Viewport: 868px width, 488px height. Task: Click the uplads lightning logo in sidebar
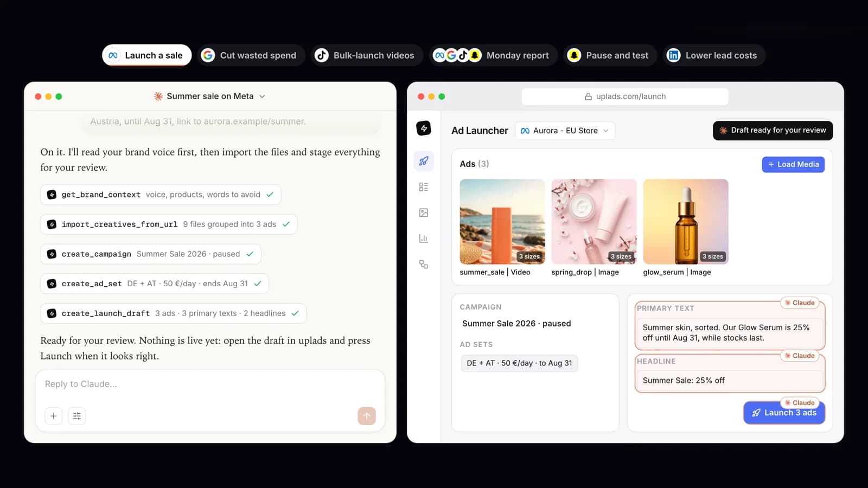coord(424,128)
